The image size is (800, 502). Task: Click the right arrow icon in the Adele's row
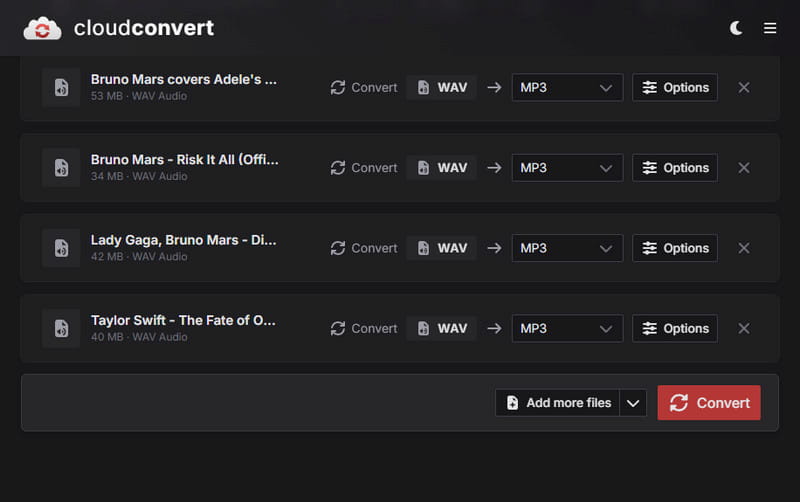click(x=494, y=87)
